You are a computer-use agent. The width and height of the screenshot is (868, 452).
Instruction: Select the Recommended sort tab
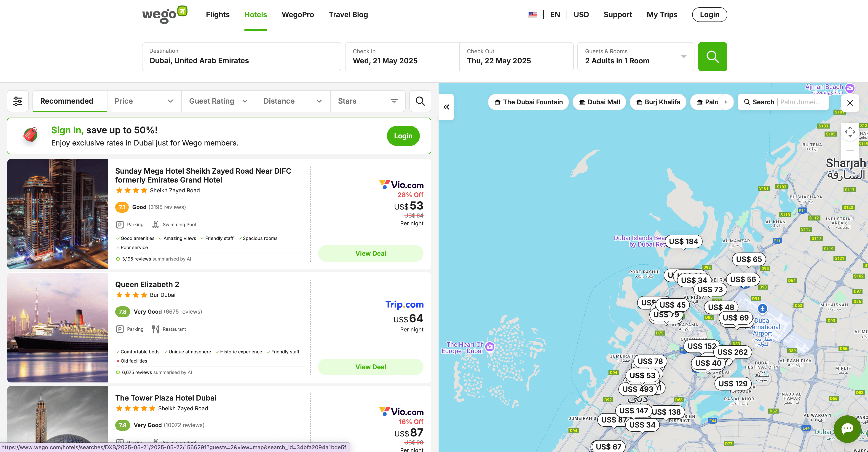point(67,101)
